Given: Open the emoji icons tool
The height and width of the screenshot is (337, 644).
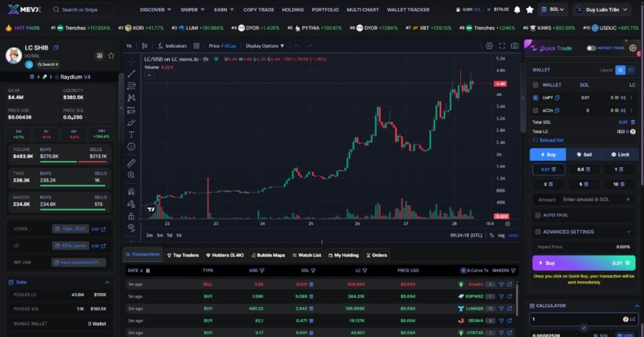Looking at the screenshot, I should tap(131, 146).
